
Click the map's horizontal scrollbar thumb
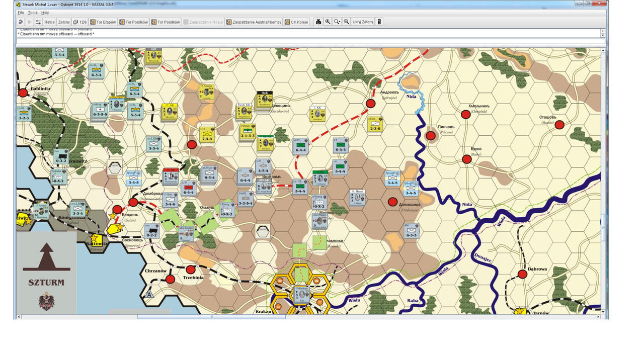point(211,317)
